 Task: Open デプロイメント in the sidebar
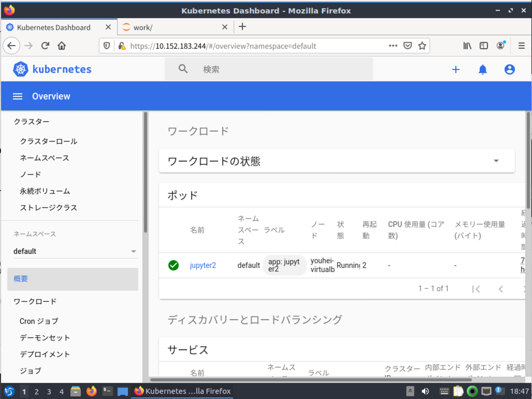point(45,354)
